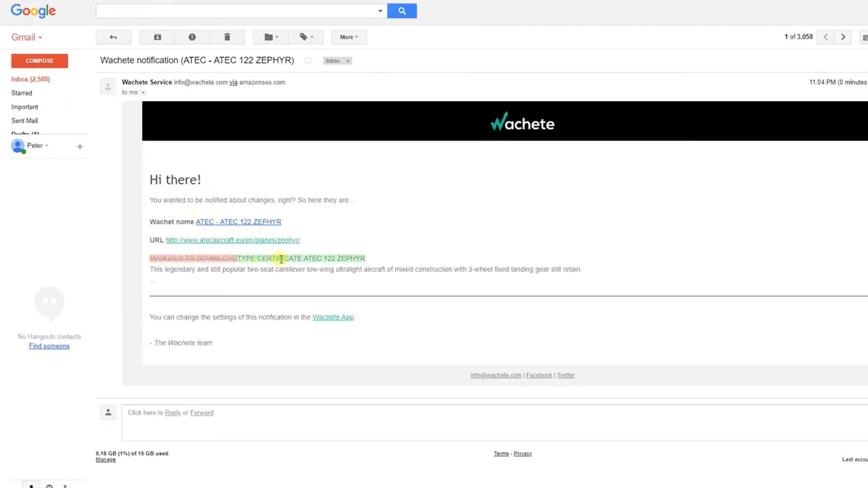Remove the Inbox label with its x
868x488 pixels.
point(348,61)
